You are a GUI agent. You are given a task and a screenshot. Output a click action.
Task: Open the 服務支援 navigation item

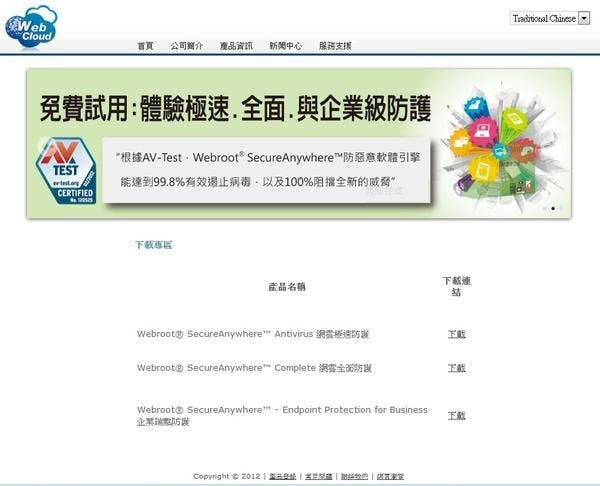[x=335, y=46]
